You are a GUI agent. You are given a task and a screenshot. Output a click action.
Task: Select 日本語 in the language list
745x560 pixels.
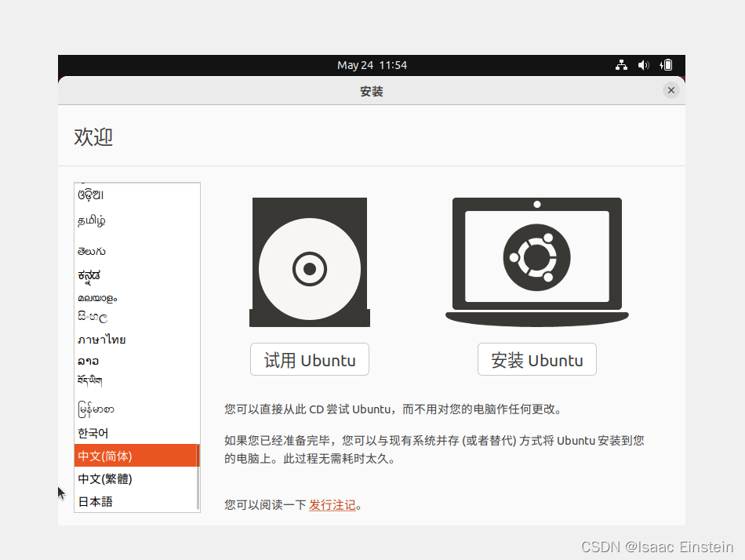(x=136, y=501)
